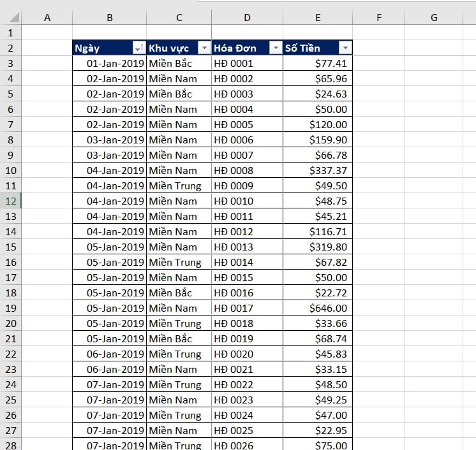Open the Ngày column filter dropdown
The width and height of the screenshot is (476, 450).
click(138, 48)
